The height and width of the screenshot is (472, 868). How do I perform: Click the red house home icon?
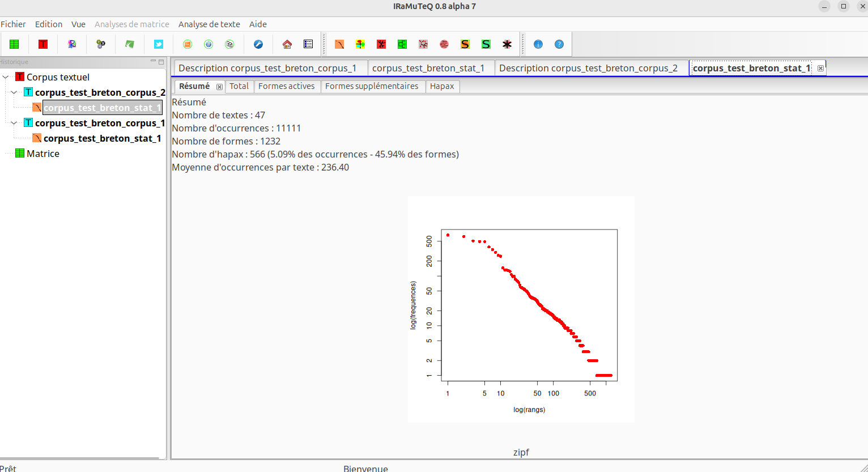click(287, 44)
